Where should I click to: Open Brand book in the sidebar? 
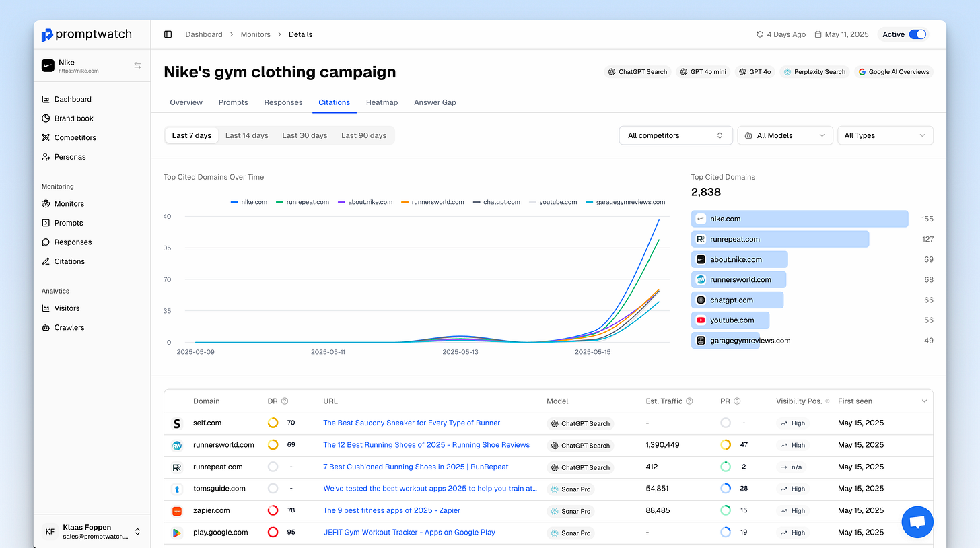click(74, 118)
